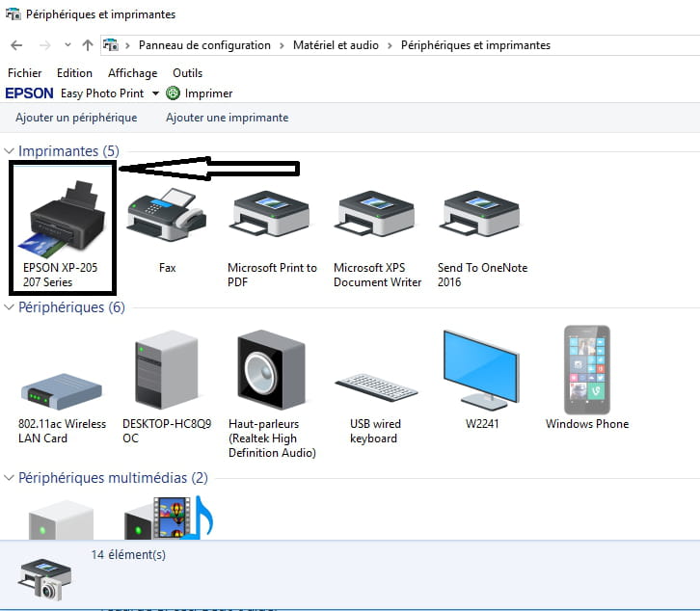Expand the chevron before Panneau de configuration
The image size is (700, 611).
127,45
